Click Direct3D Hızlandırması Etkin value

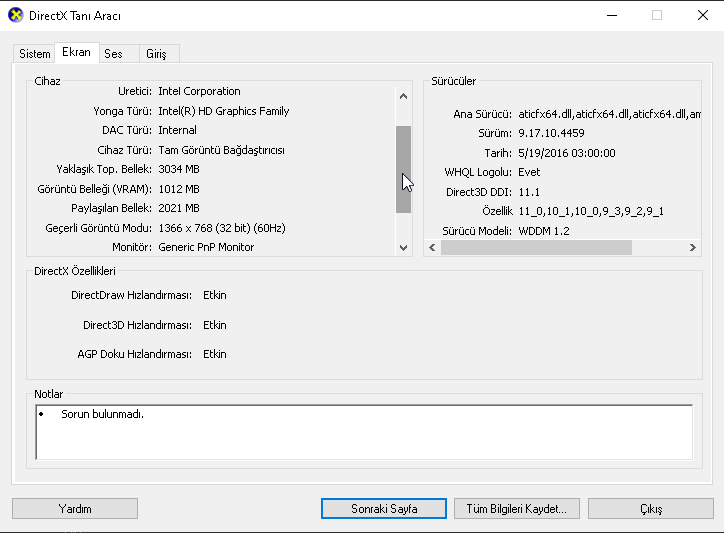(215, 325)
